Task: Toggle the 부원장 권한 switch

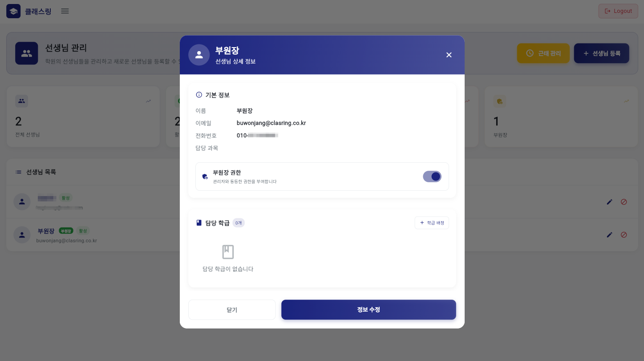Action: 432,176
